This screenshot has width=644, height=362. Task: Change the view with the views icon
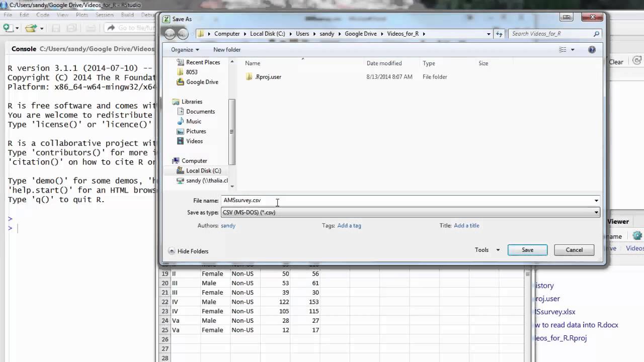tap(563, 50)
